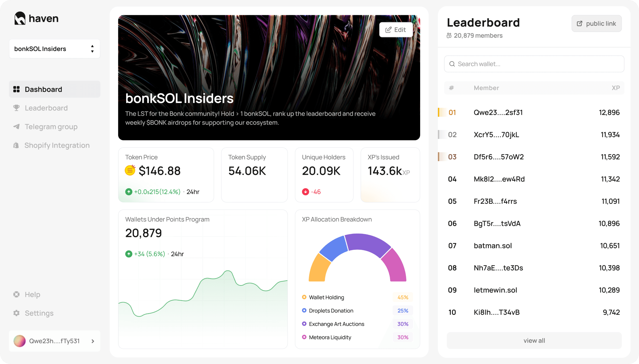Click the Settings gear icon
The height and width of the screenshot is (364, 639).
(x=17, y=313)
